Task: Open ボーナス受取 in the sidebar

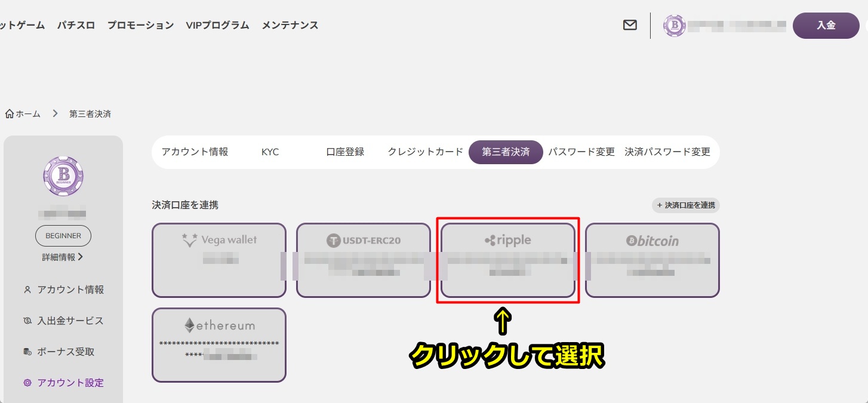Action: coord(66,352)
